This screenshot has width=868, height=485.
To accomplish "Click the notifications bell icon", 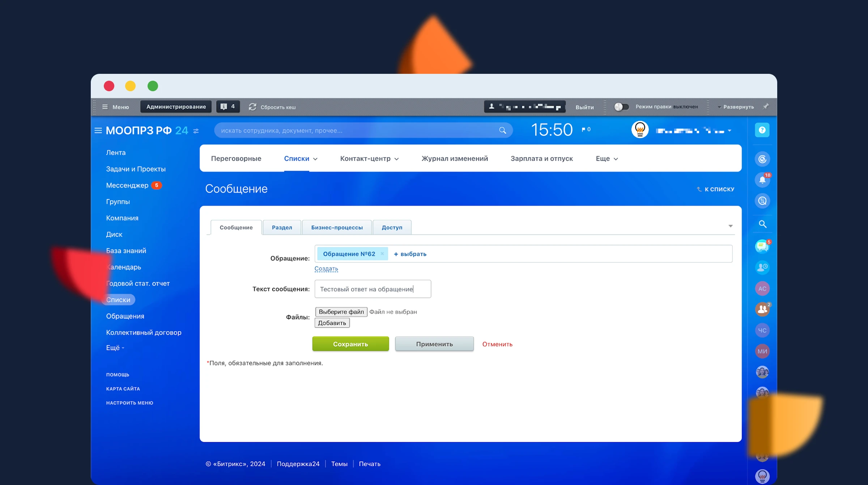I will [x=762, y=180].
